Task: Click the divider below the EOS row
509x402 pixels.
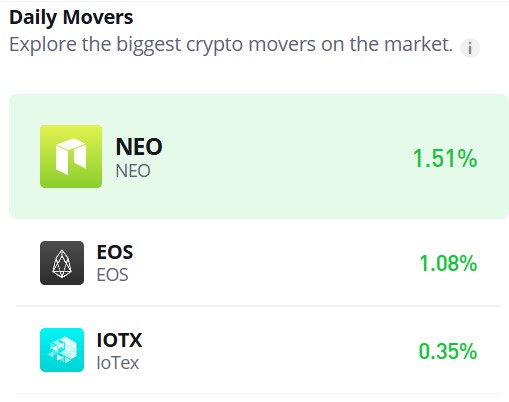Action: pos(259,305)
